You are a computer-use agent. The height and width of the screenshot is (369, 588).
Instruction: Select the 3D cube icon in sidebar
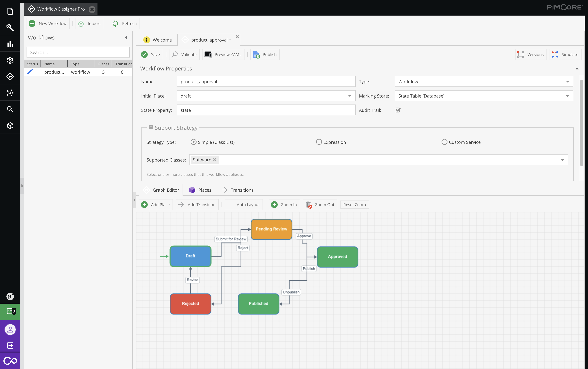10,125
